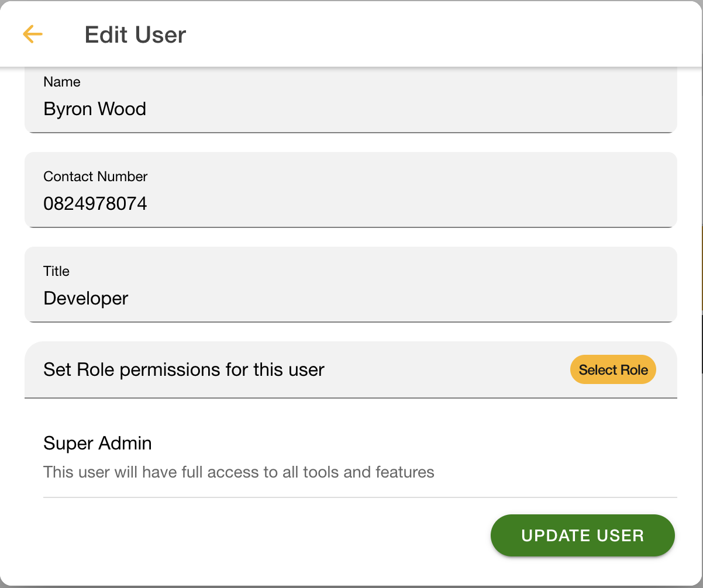
Task: Click the orange back arrow icon
Action: pos(33,34)
